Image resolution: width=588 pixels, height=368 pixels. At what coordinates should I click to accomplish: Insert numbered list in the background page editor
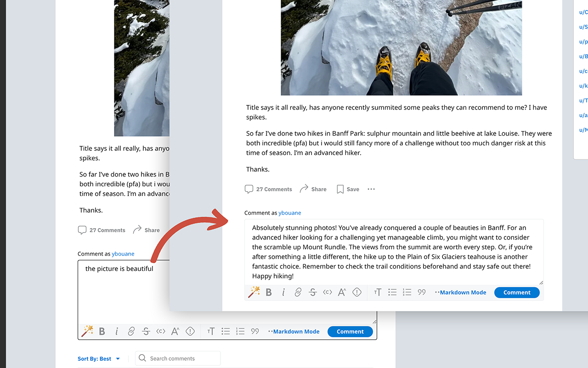coord(240,331)
